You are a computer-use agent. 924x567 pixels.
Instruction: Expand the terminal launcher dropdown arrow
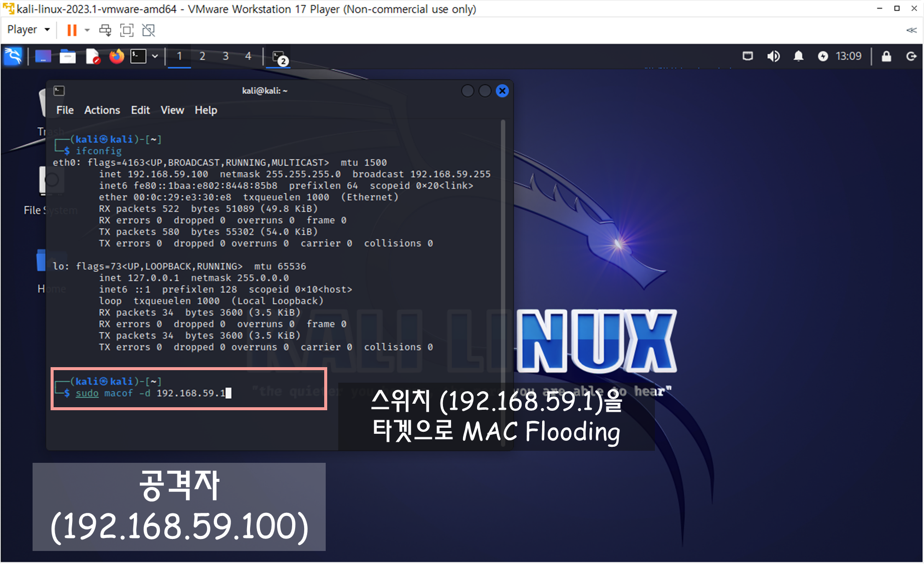pos(155,56)
